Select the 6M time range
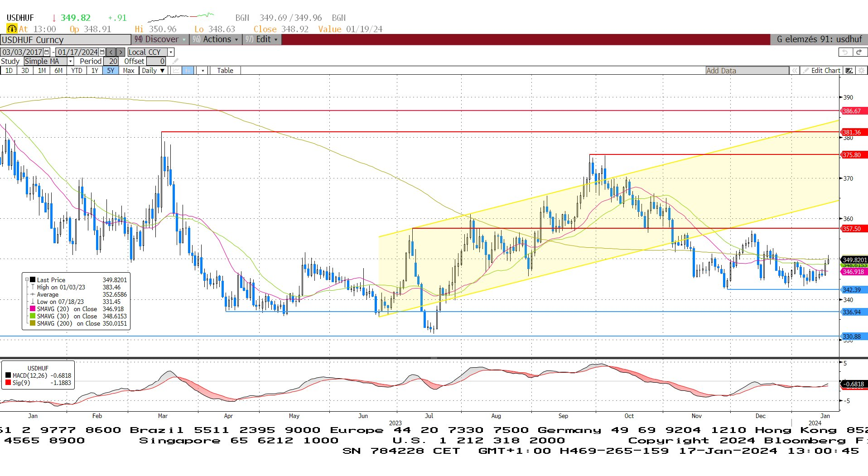The height and width of the screenshot is (476, 868). click(x=58, y=71)
